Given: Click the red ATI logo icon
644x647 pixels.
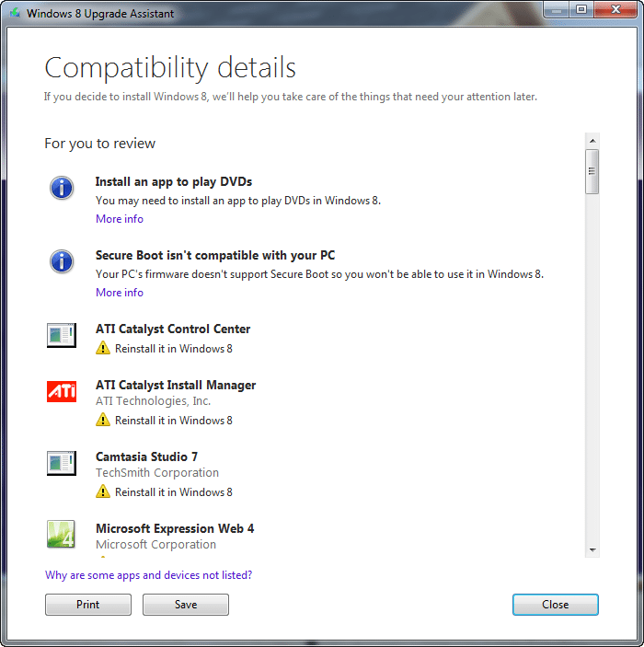Looking at the screenshot, I should (x=62, y=391).
